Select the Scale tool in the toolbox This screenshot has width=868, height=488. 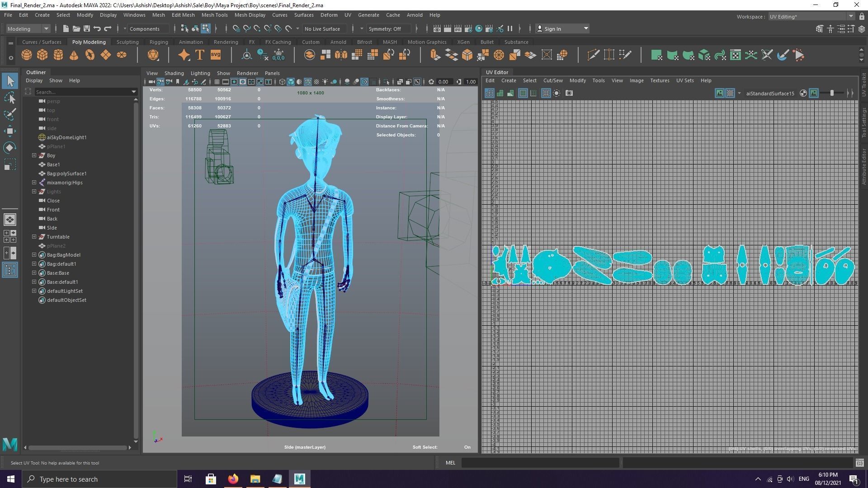coord(10,164)
